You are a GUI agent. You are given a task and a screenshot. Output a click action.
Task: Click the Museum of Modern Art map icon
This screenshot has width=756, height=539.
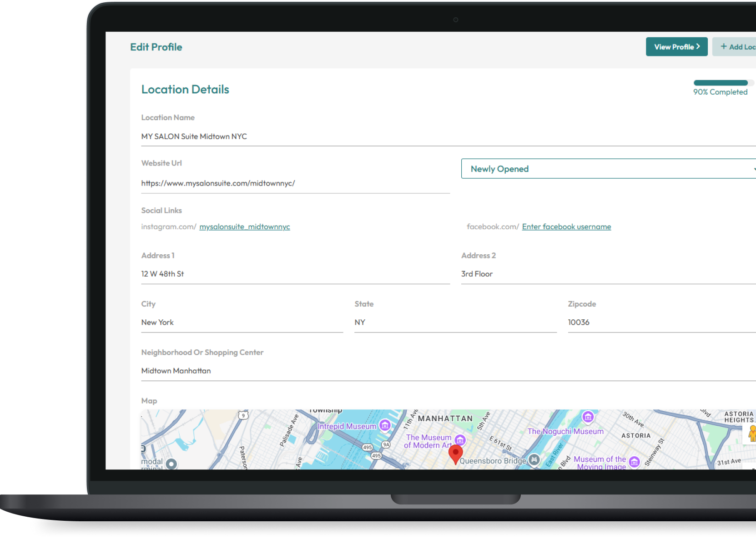pyautogui.click(x=460, y=440)
